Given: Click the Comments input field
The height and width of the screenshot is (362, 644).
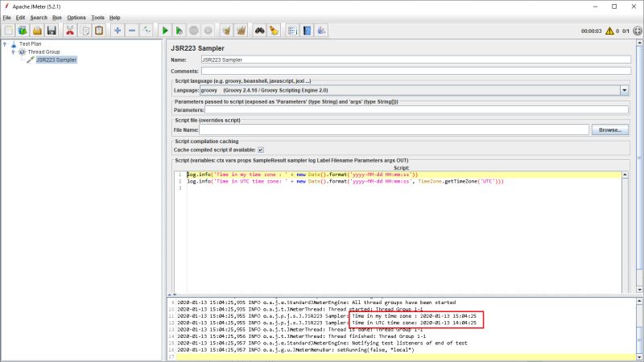Looking at the screenshot, I should pyautogui.click(x=415, y=71).
